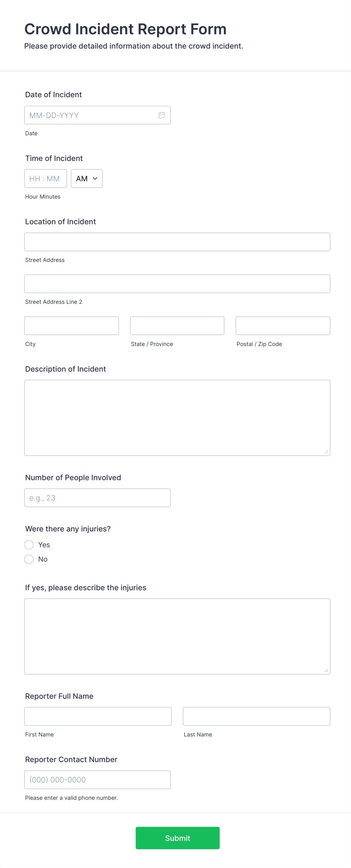Open the date picker calendar icon

pyautogui.click(x=162, y=115)
